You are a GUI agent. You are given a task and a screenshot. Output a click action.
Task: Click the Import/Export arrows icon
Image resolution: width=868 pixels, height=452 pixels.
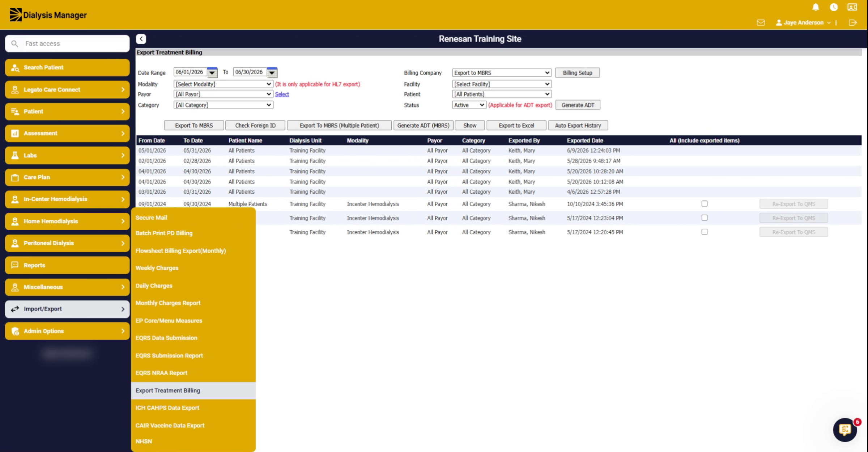15,309
